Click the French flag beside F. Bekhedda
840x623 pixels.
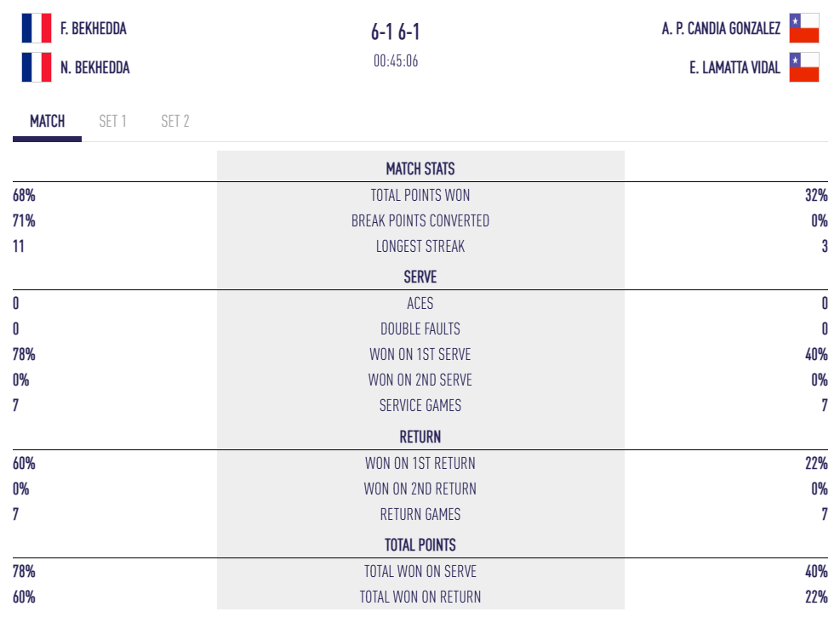[37, 28]
